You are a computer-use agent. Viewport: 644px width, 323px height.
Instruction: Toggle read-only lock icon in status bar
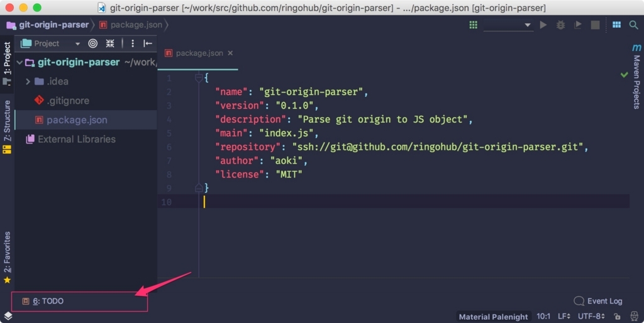(618, 317)
